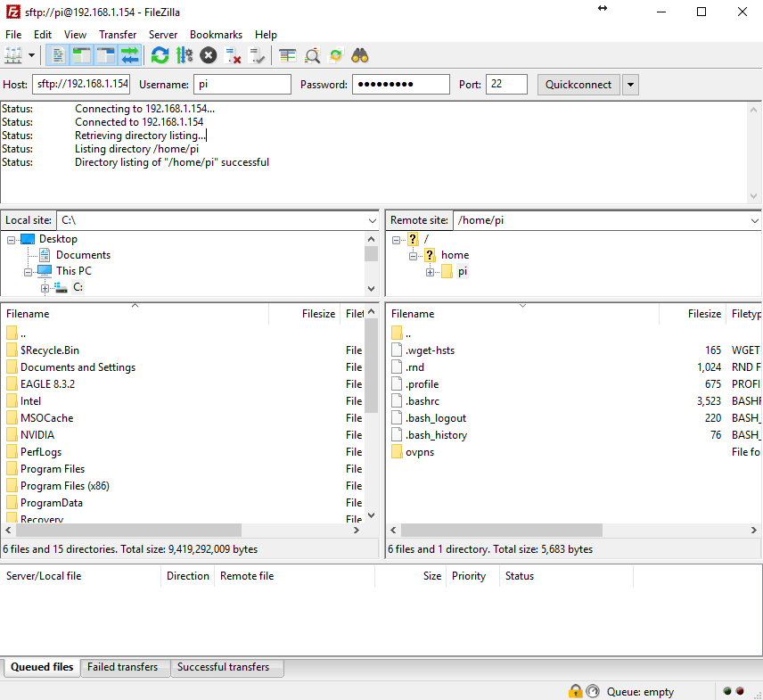Sort remote files by Filesize column

click(x=692, y=314)
